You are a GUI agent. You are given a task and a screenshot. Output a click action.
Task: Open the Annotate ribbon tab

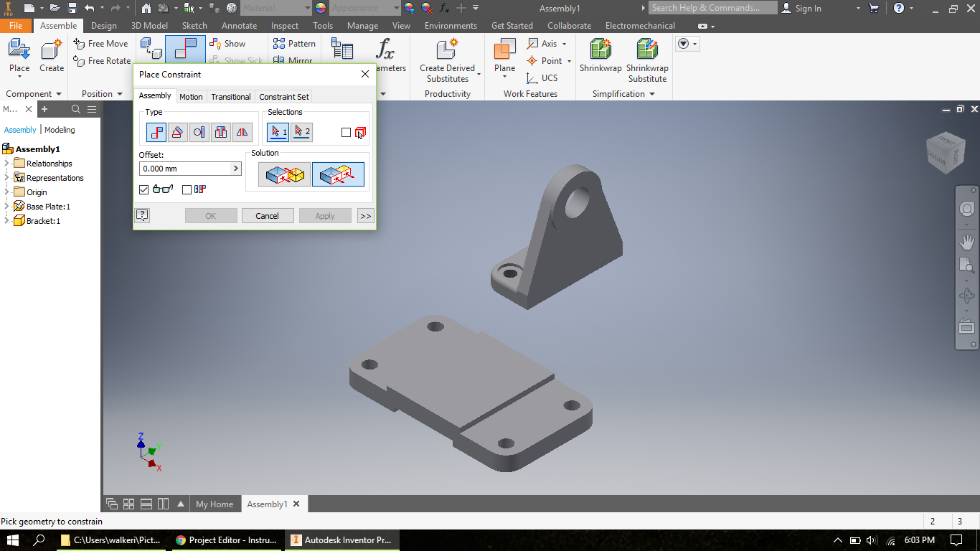[x=239, y=25]
